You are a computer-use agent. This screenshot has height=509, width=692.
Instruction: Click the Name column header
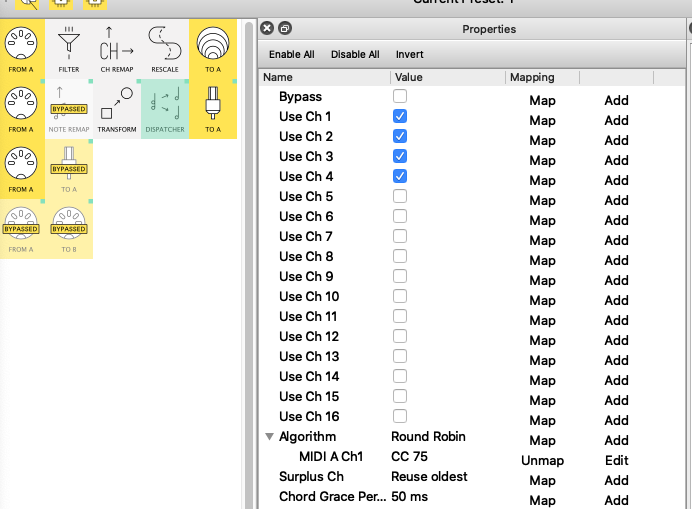278,77
